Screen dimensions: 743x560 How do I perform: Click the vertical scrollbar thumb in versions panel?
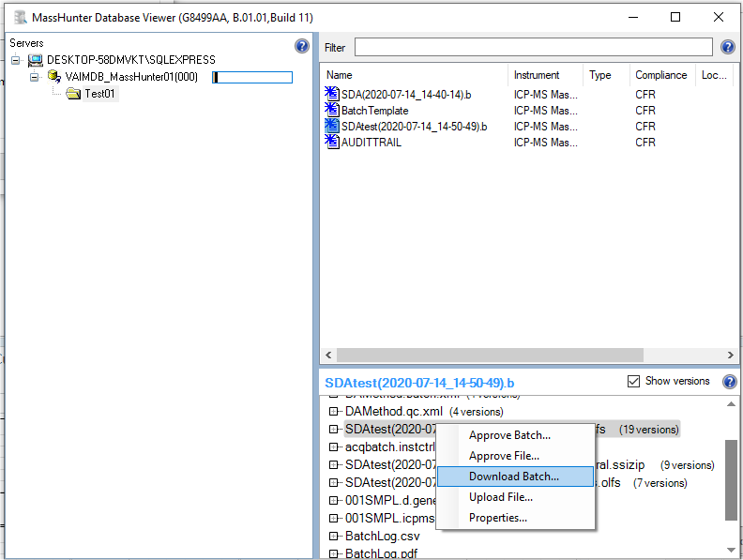(731, 480)
